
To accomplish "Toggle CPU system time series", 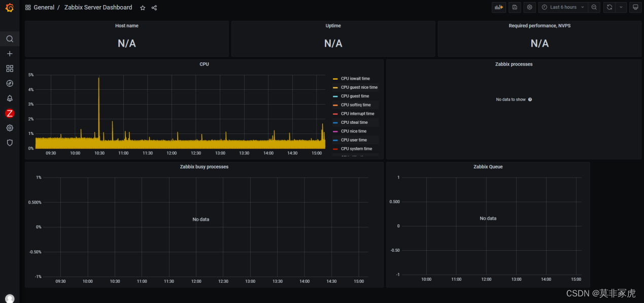I will tap(356, 149).
